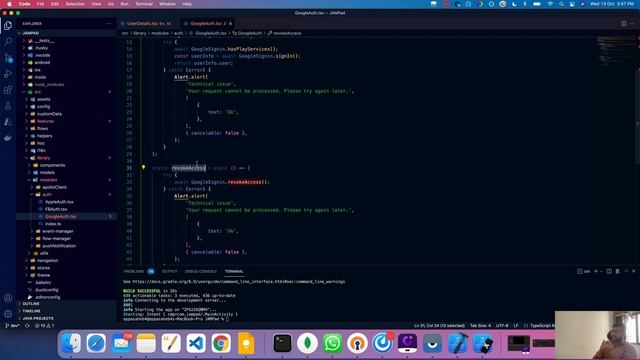Open the Explorer view in activity bar
Image resolution: width=640 pixels, height=360 pixels.
pos(8,25)
